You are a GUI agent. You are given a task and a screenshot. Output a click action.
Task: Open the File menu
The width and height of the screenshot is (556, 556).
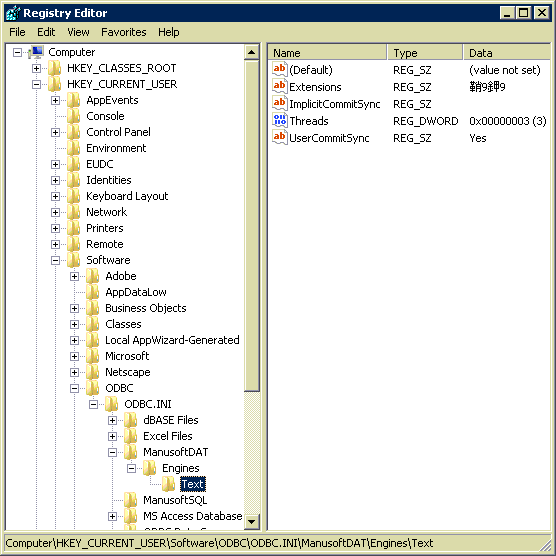(17, 32)
